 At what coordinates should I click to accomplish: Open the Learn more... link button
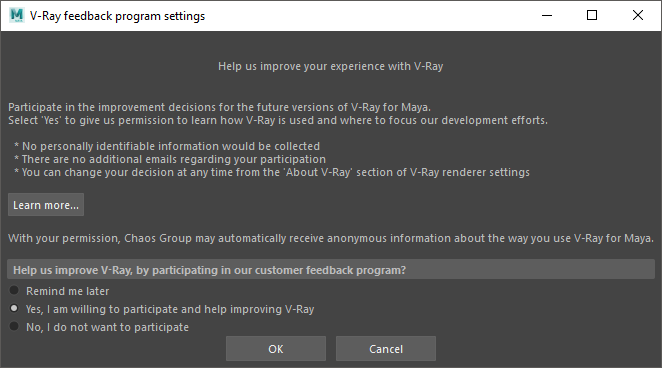(46, 205)
